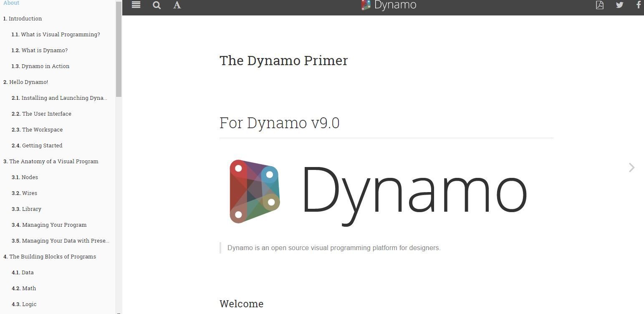The height and width of the screenshot is (314, 644).
Task: Open the search magnifier icon
Action: [x=157, y=5]
